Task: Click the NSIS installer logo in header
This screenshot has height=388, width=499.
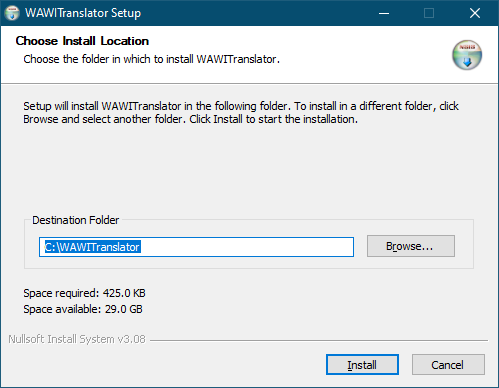Action: pos(467,55)
